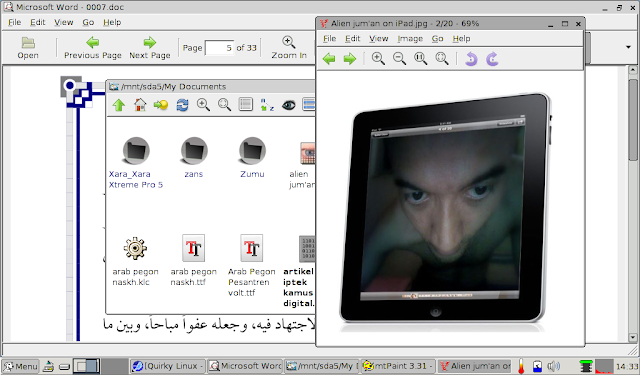Zoom in on the iPad image

click(378, 59)
